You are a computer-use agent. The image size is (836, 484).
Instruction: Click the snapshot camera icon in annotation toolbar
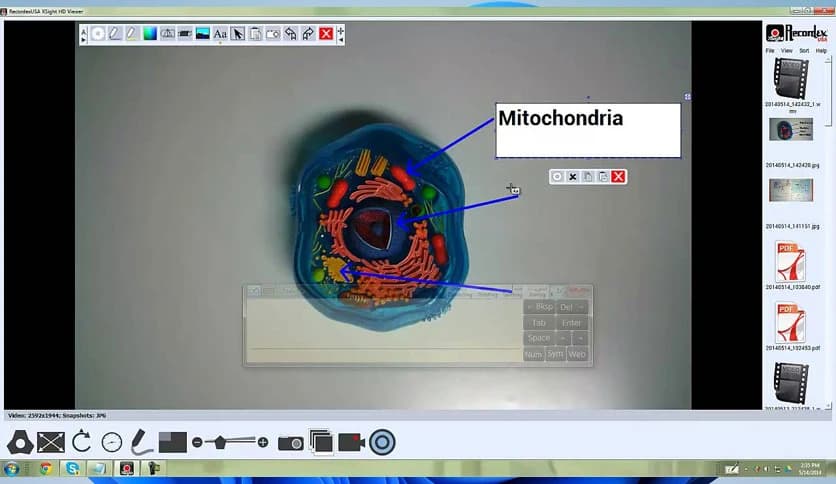[273, 34]
